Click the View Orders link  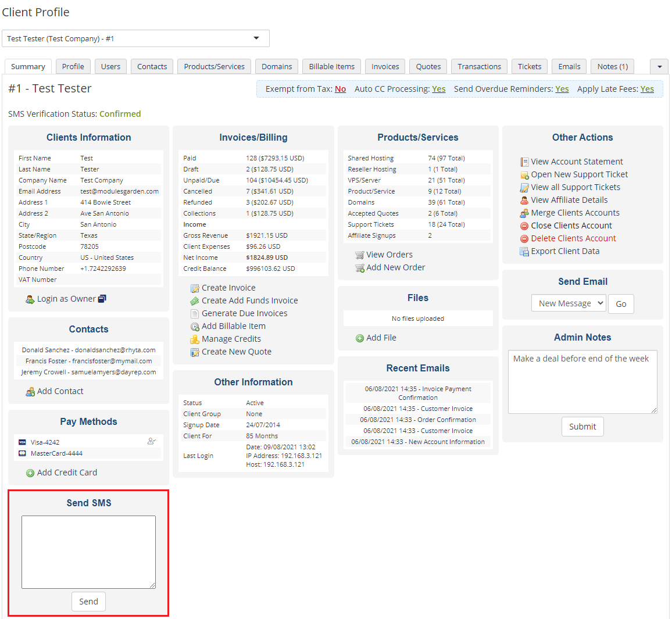[389, 255]
